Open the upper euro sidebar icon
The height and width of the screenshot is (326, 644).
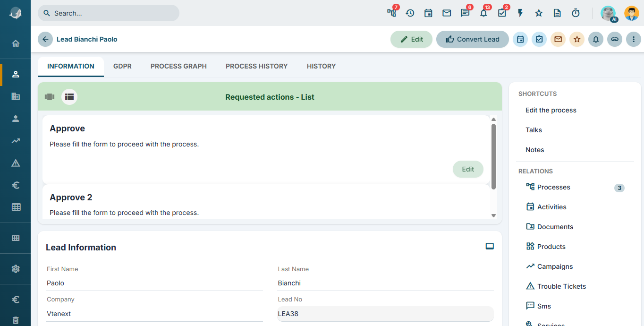(16, 185)
